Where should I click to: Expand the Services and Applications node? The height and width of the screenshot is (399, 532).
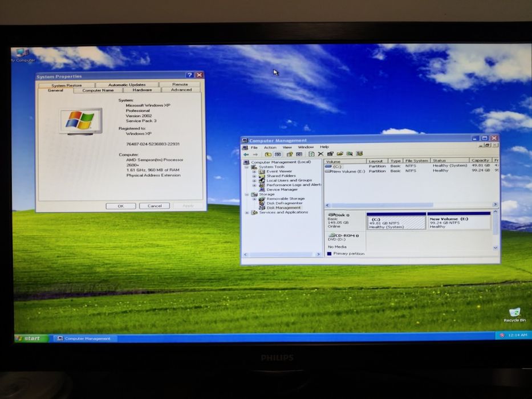pyautogui.click(x=247, y=213)
